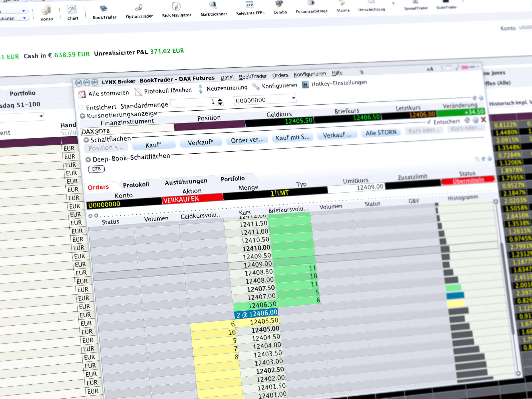Open the Konto toolbar icon

46,11
